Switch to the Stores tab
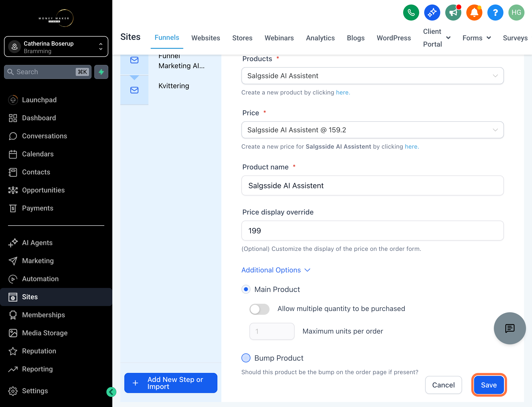The image size is (532, 407). tap(242, 38)
